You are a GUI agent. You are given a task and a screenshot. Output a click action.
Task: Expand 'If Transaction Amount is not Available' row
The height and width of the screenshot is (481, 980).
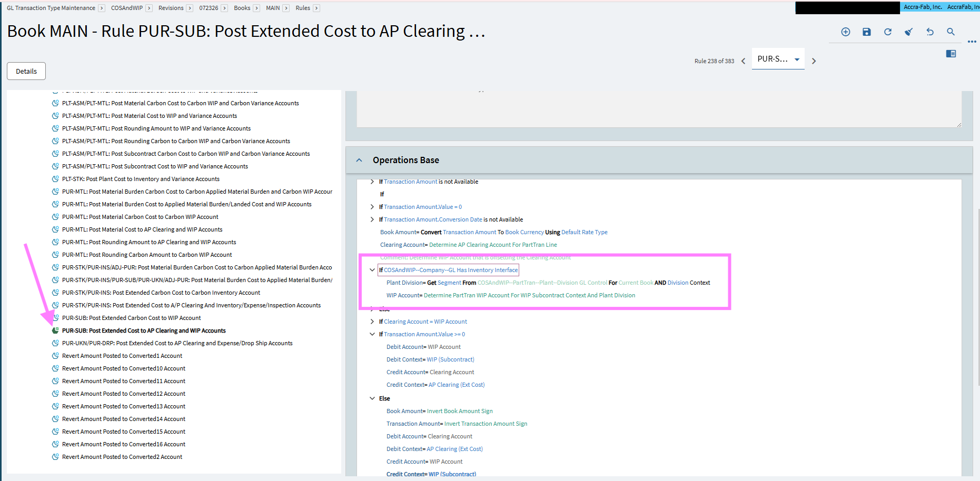click(372, 182)
